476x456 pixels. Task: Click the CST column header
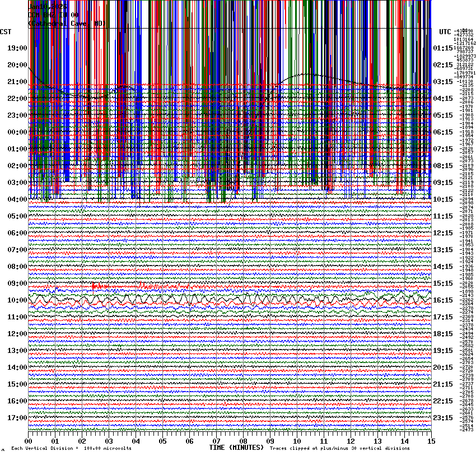coord(7,31)
